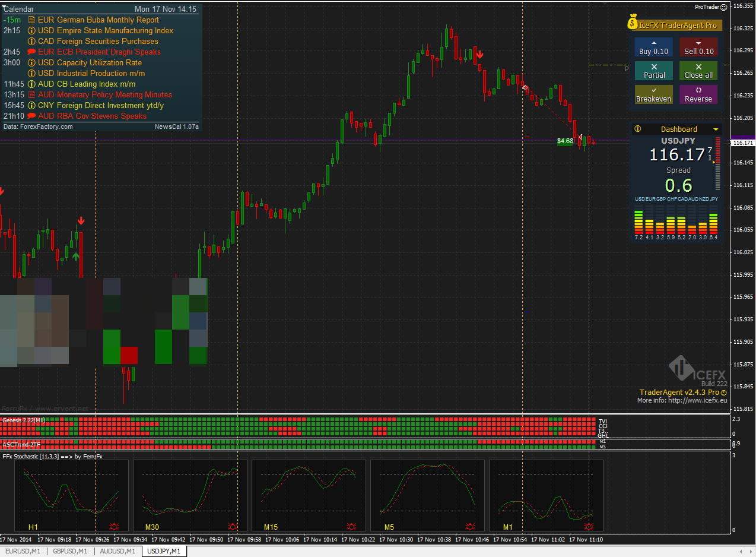Screen dimensions: 756x557
Task: Click the IceFX TraderAgent Pro title bar
Action: pos(676,25)
